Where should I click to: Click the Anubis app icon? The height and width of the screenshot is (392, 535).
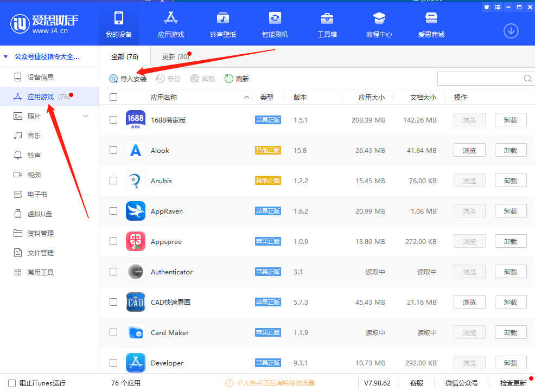(x=136, y=181)
